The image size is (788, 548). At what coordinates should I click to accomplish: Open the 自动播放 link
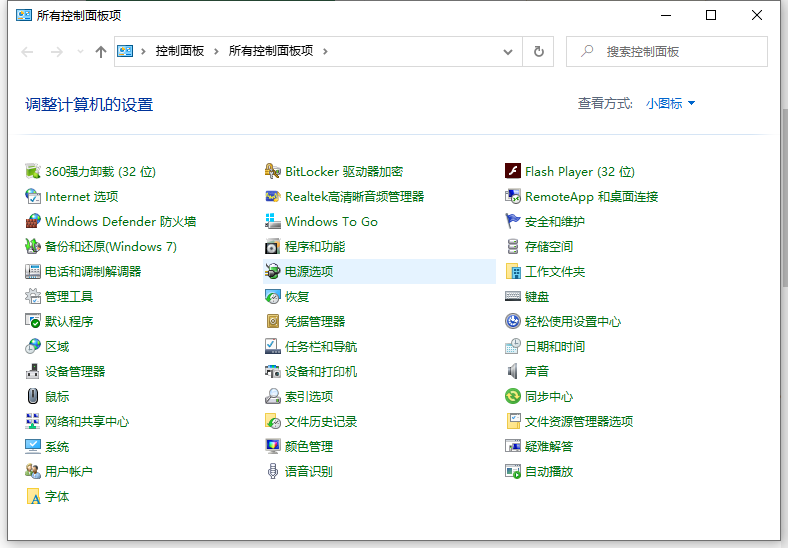pyautogui.click(x=549, y=472)
